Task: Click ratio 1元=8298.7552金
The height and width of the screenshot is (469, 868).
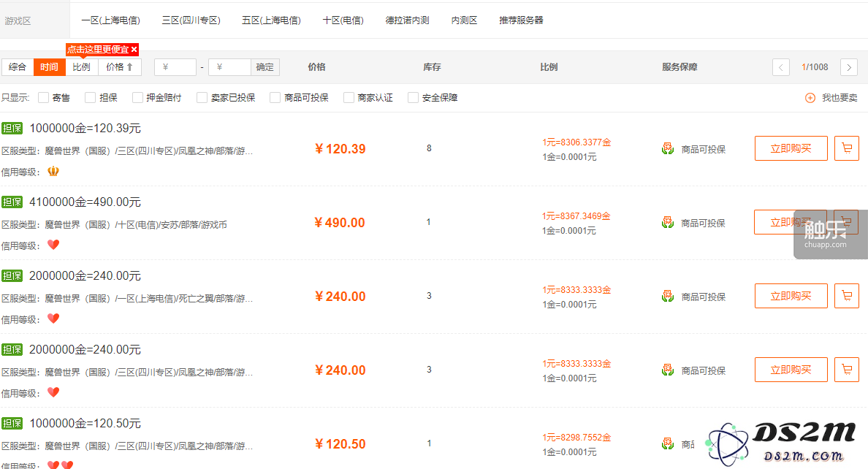Action: tap(576, 438)
